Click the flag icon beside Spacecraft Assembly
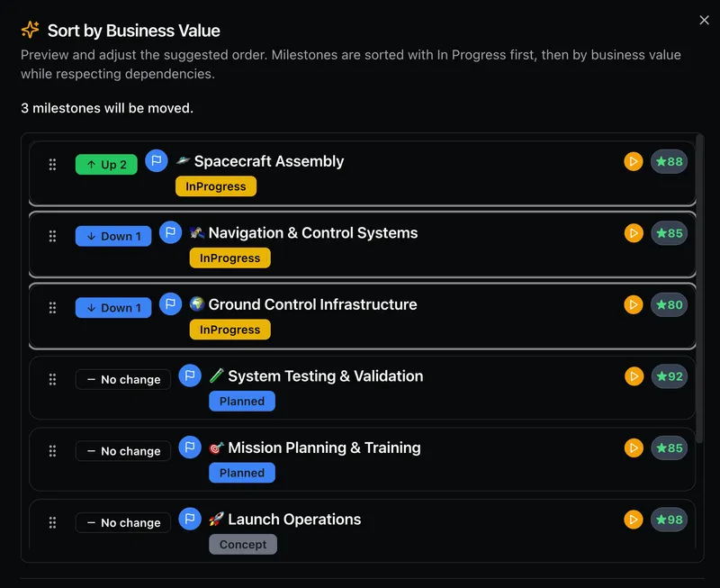720x588 pixels. click(x=157, y=161)
